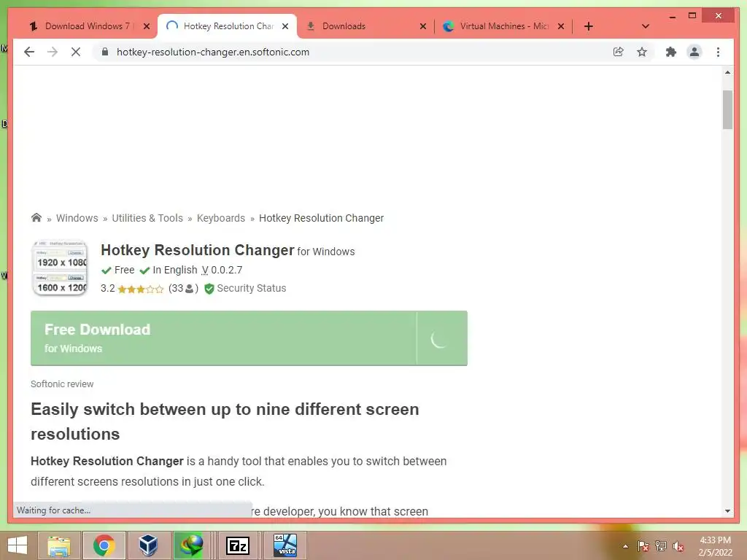Go back to the previous page
This screenshot has width=747, height=560.
[x=29, y=52]
